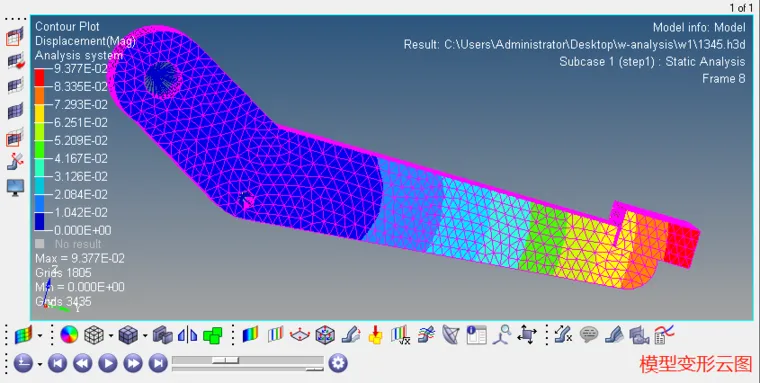Click the cube with inward arrows tensor icon
760x383 pixels.
[325, 335]
